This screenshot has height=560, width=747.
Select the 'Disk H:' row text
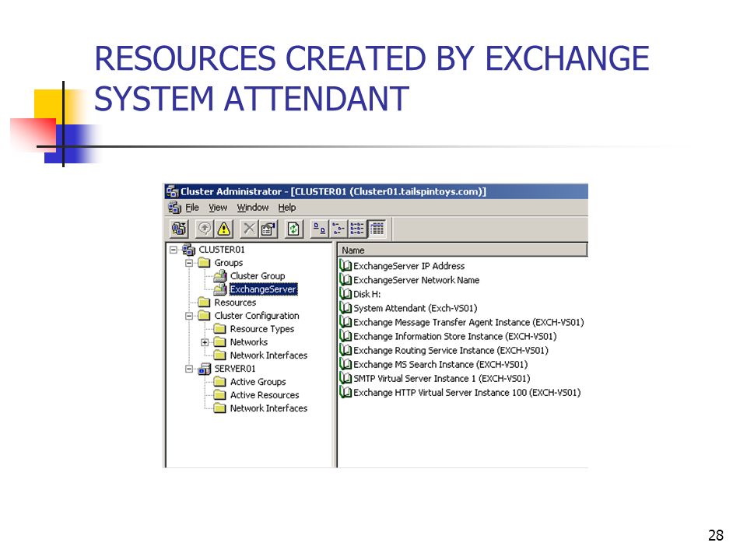366,294
